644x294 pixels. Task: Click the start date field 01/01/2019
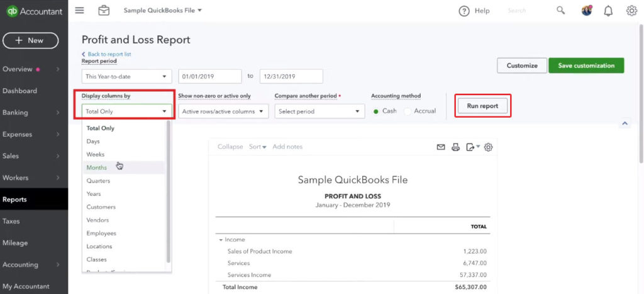pyautogui.click(x=210, y=76)
